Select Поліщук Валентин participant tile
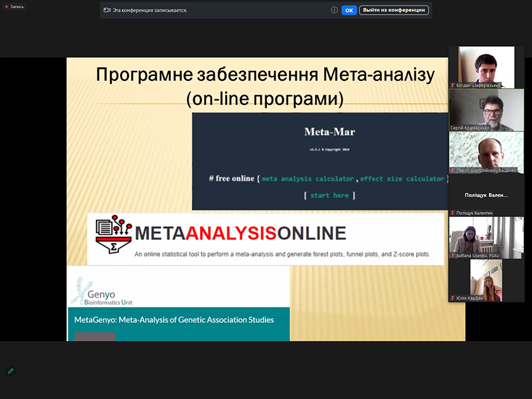Image resolution: width=532 pixels, height=399 pixels. coord(486,195)
